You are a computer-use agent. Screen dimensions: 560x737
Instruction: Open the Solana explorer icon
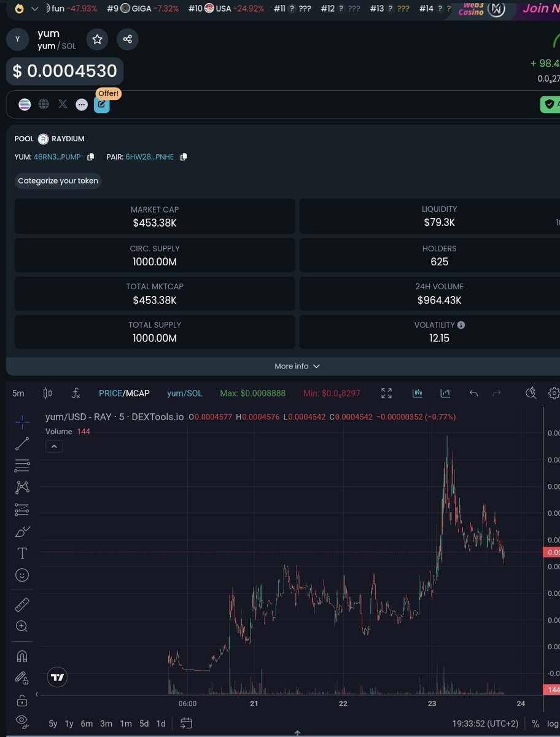pos(25,104)
